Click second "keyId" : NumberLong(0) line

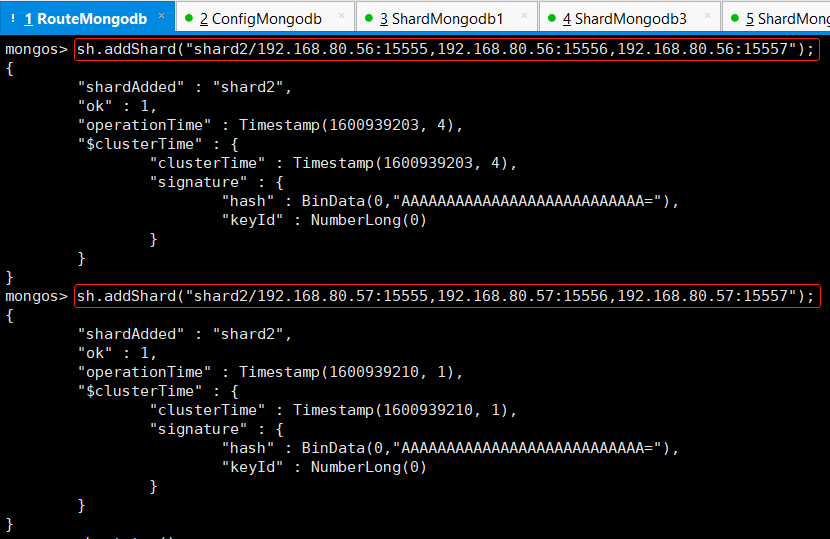tap(324, 467)
